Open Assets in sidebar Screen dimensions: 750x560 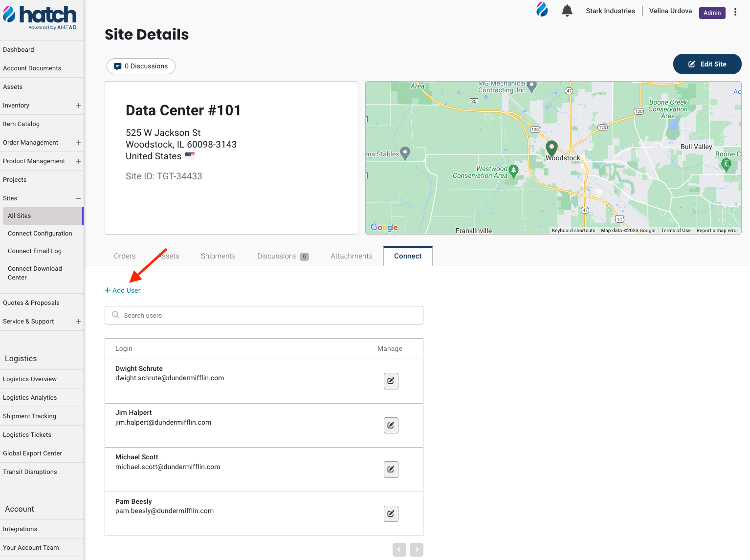(42, 87)
